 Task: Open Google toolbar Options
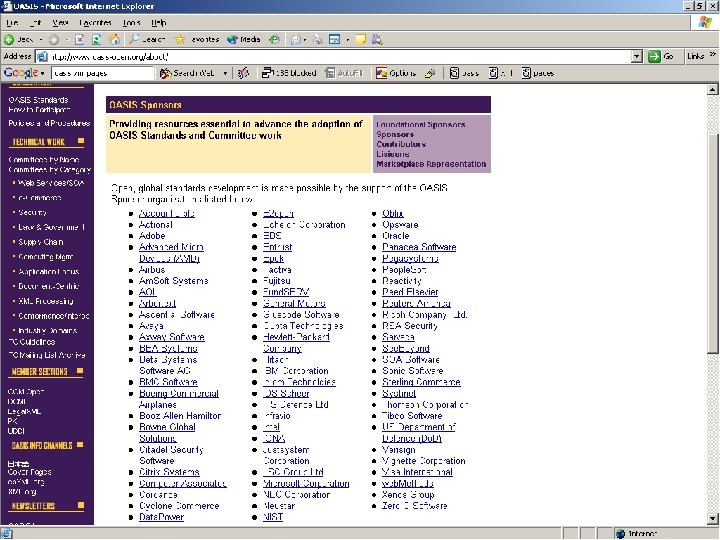coord(396,73)
